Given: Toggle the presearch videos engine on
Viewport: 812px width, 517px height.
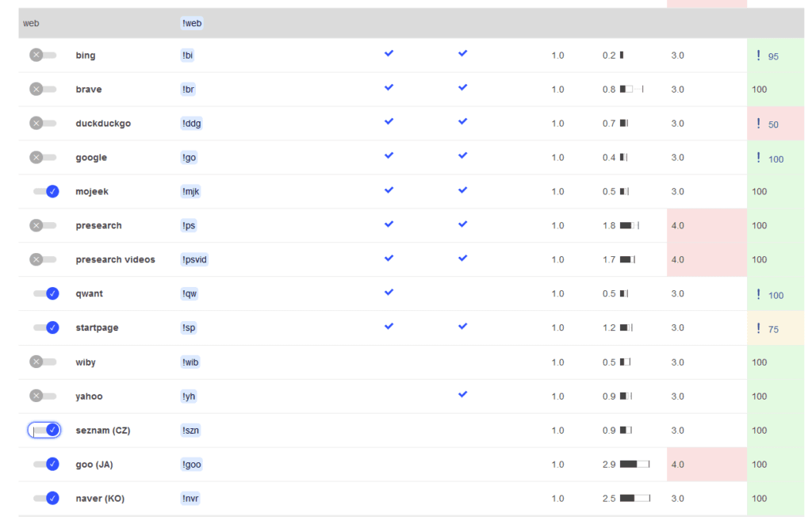Looking at the screenshot, I should (x=43, y=259).
